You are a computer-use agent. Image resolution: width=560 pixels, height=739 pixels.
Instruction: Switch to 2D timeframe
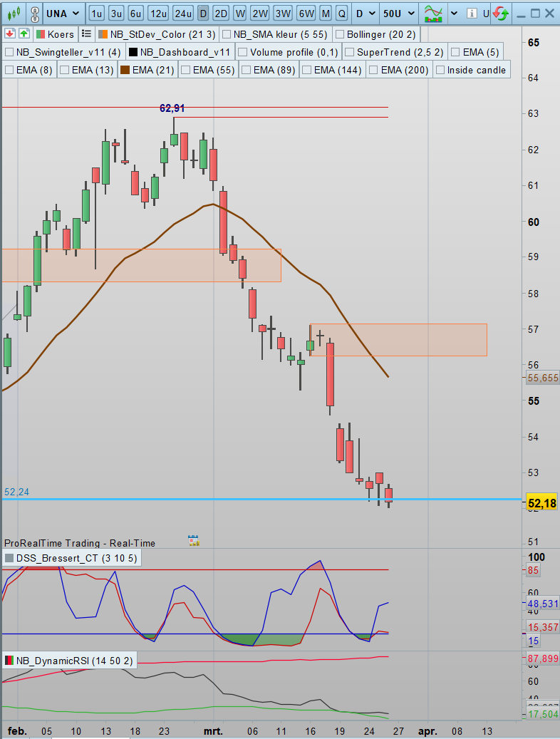(x=221, y=14)
